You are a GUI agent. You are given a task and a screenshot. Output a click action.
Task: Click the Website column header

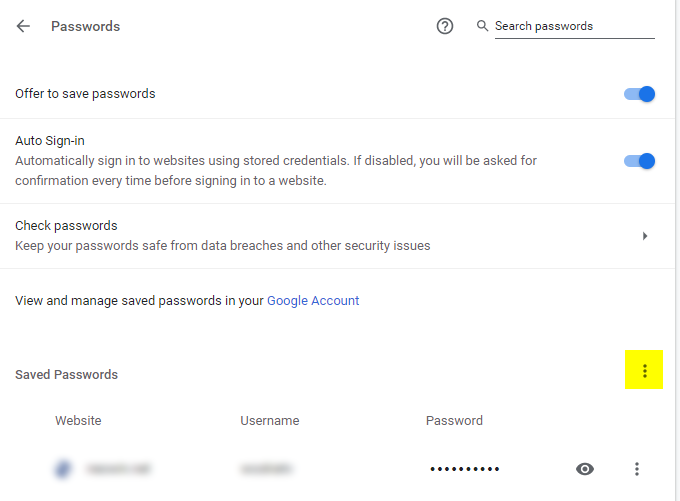coord(78,420)
